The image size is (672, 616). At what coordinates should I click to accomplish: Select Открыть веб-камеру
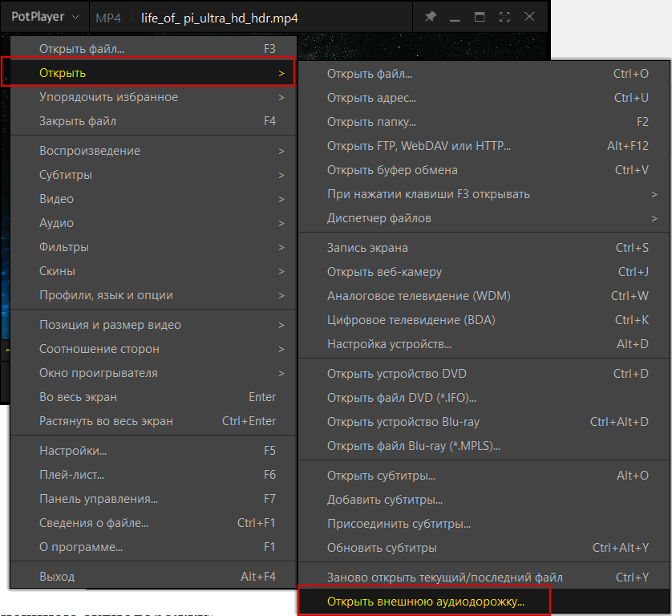click(384, 272)
